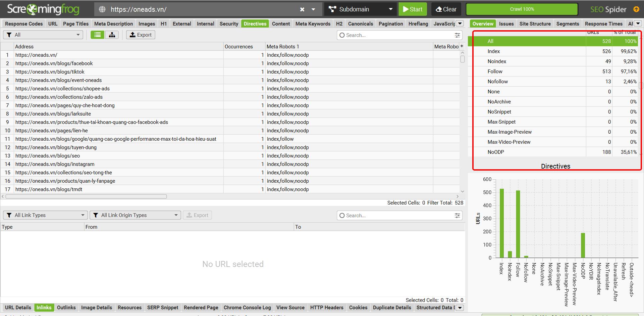Open the Segments tab
This screenshot has height=316, width=644.
(x=568, y=24)
